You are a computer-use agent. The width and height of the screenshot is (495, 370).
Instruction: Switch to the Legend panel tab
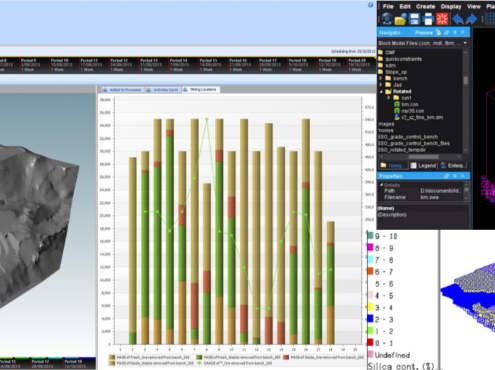click(x=423, y=166)
